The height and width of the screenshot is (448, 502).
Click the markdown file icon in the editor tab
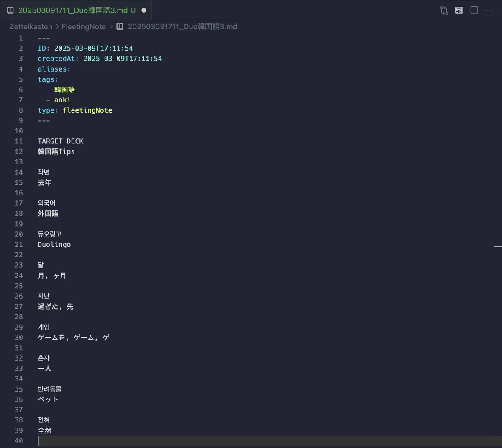pos(10,10)
